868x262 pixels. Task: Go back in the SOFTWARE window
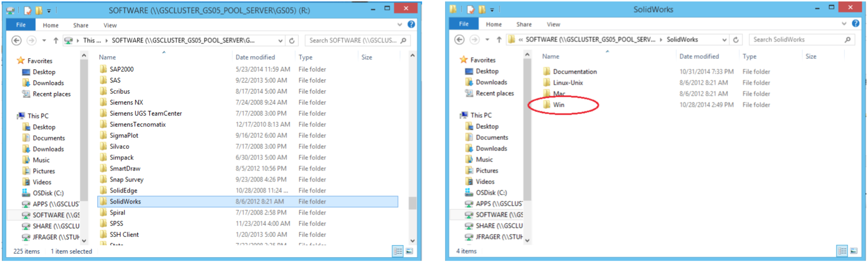[16, 41]
